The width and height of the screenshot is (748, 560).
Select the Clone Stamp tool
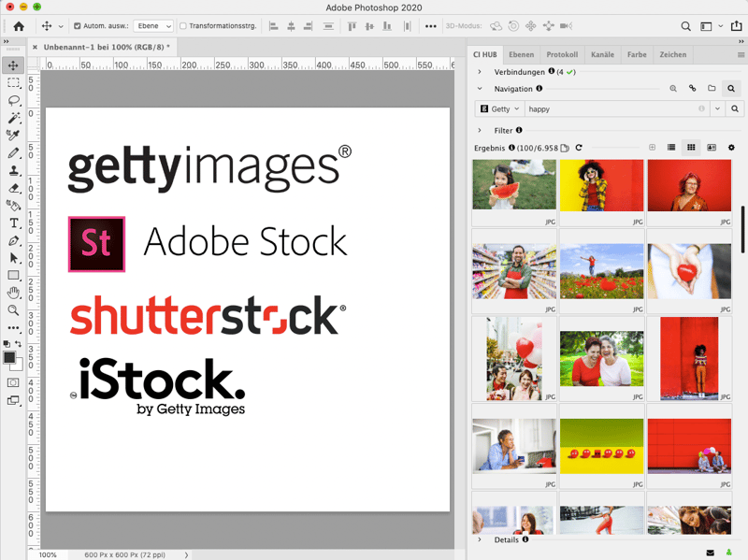(13, 170)
